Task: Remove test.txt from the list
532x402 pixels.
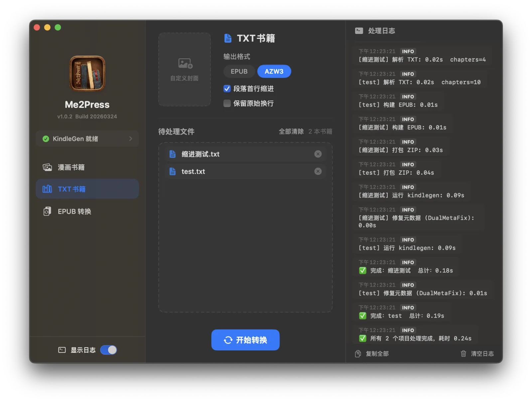Action: pos(318,171)
